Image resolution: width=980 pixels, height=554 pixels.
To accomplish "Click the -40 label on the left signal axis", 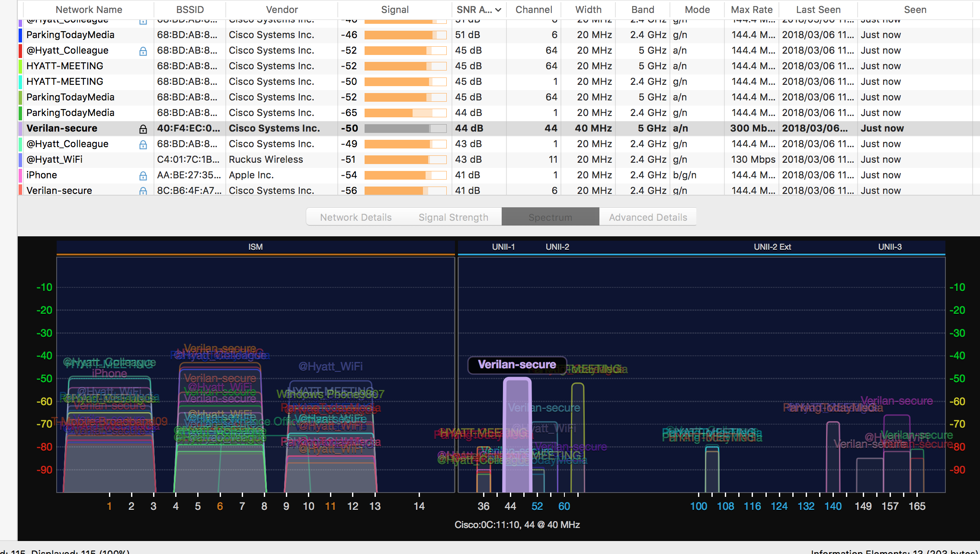I will click(44, 356).
